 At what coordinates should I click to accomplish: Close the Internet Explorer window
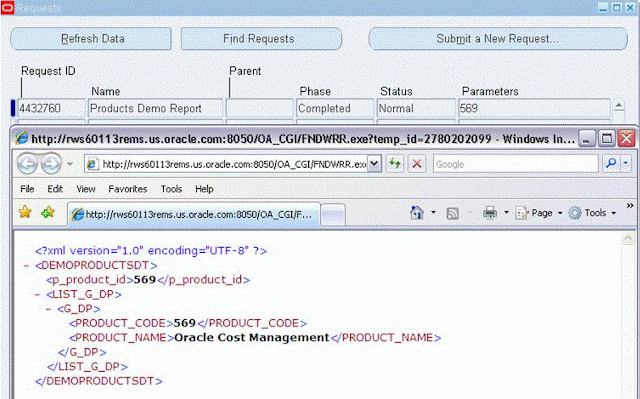626,139
